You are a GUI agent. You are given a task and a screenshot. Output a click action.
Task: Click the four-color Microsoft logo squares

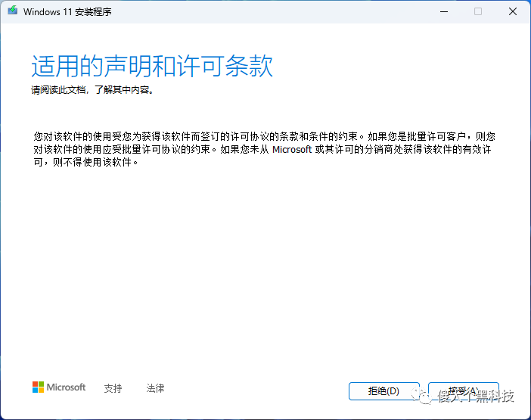click(x=38, y=387)
